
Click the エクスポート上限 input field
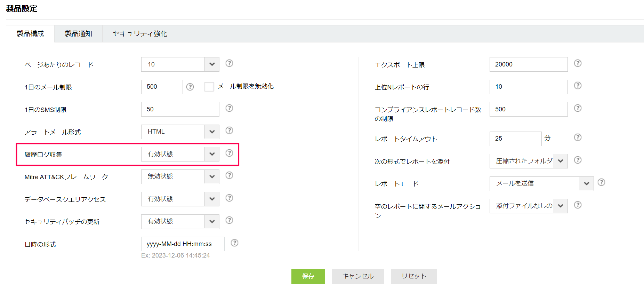528,64
